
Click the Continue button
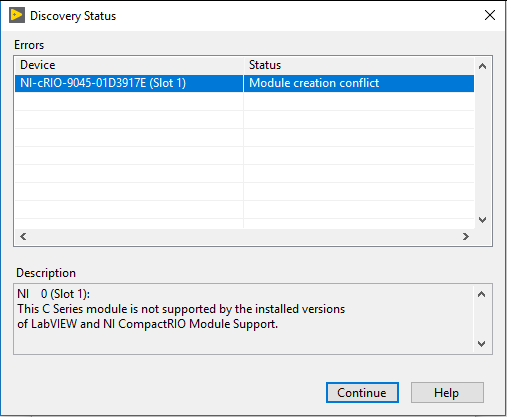click(362, 392)
